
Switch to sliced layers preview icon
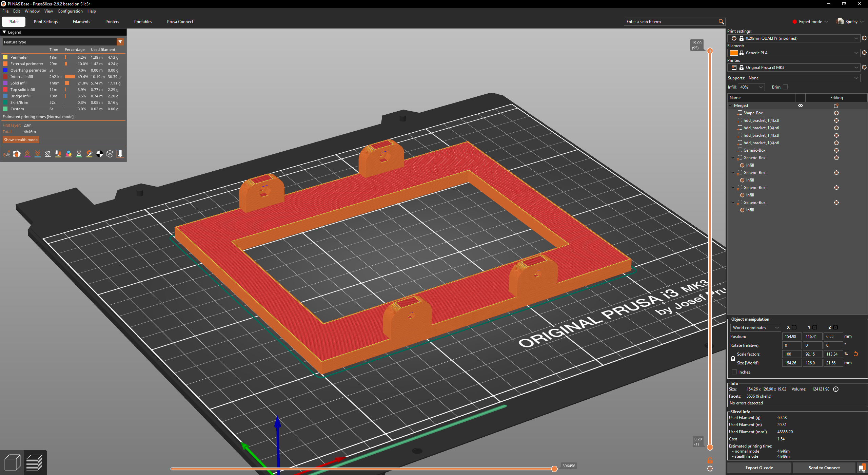(34, 462)
